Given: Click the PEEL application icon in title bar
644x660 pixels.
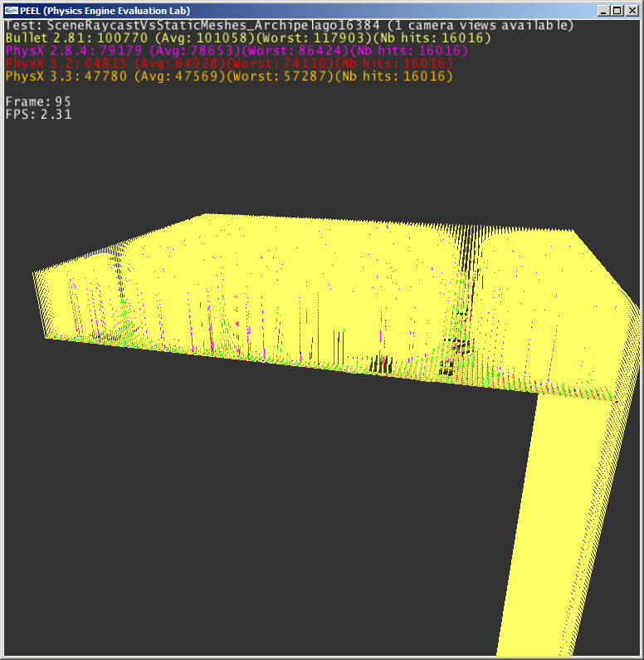Looking at the screenshot, I should (x=12, y=11).
